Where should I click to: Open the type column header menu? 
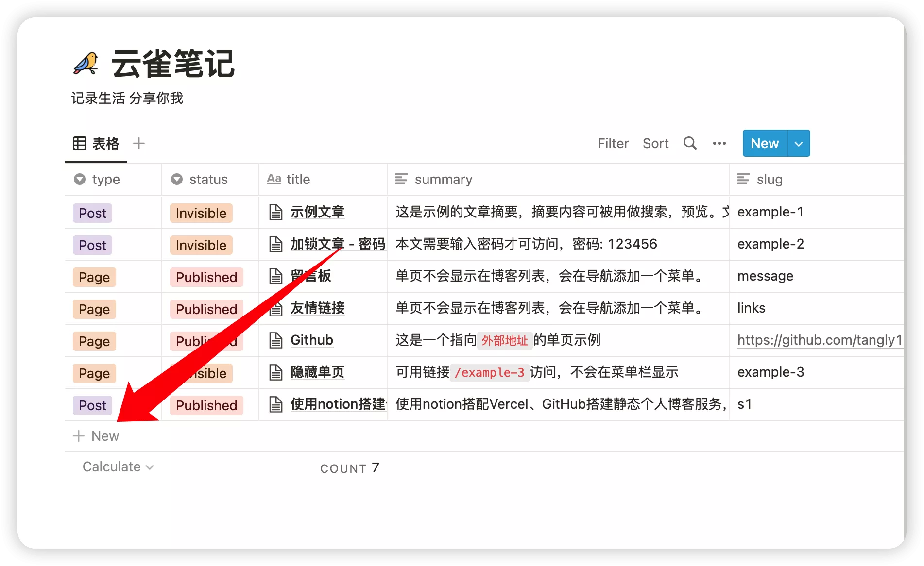click(105, 180)
